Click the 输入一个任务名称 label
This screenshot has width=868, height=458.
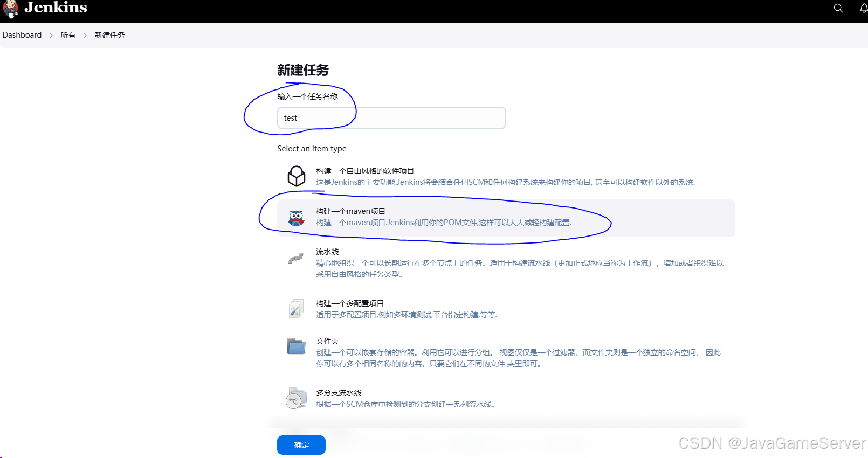tap(307, 96)
